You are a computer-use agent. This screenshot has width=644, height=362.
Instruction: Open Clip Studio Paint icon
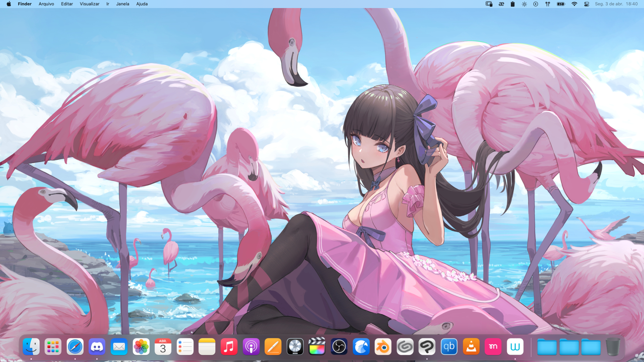[x=427, y=347]
